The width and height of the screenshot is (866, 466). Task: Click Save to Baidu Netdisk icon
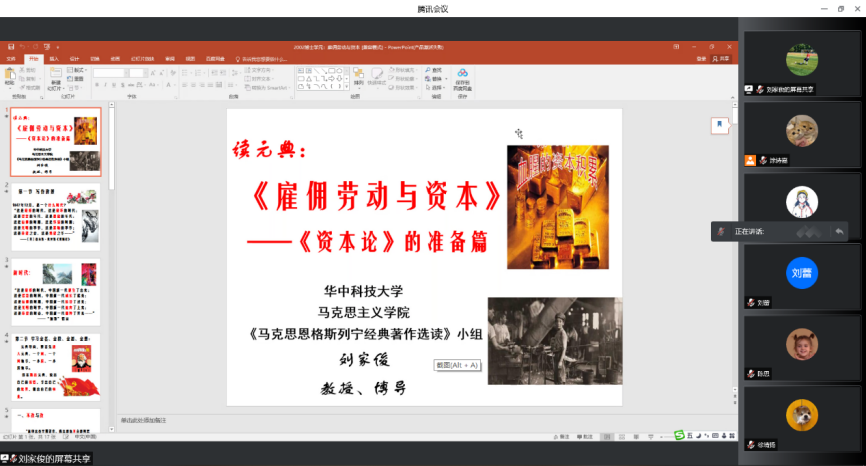(462, 76)
